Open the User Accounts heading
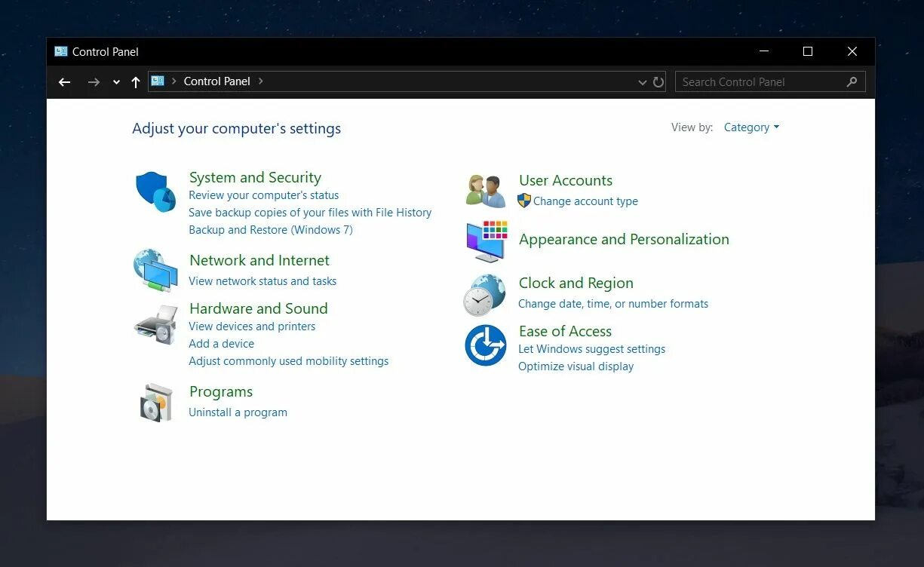 pos(566,180)
